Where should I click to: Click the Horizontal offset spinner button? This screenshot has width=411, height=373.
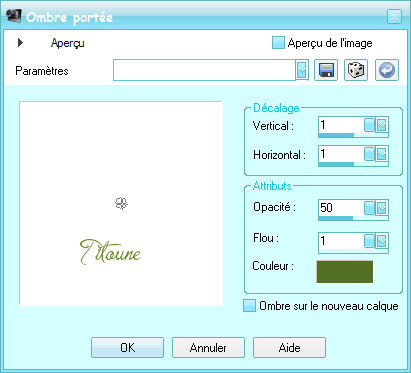pos(369,154)
